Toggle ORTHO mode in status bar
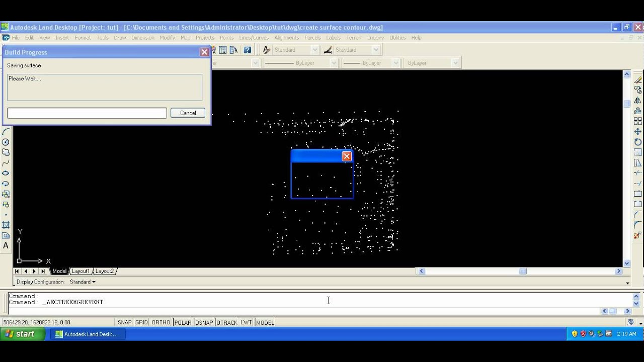Screen dimensions: 644x362 (161, 322)
